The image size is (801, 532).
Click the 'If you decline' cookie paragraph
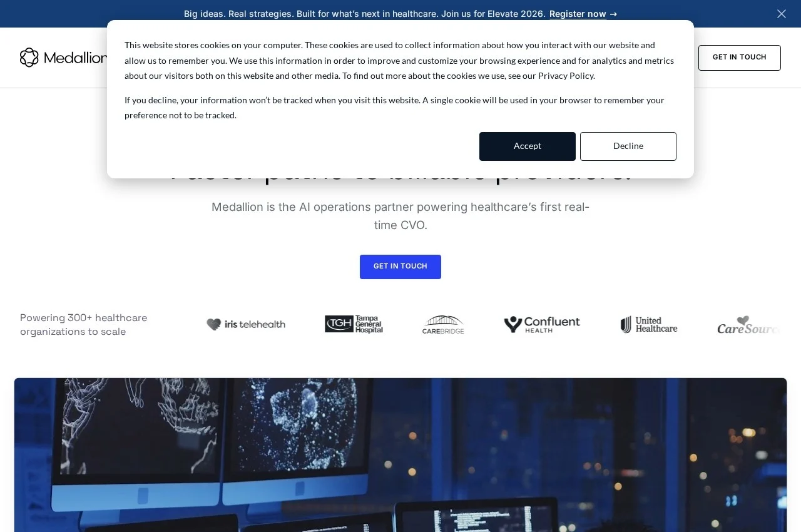394,108
